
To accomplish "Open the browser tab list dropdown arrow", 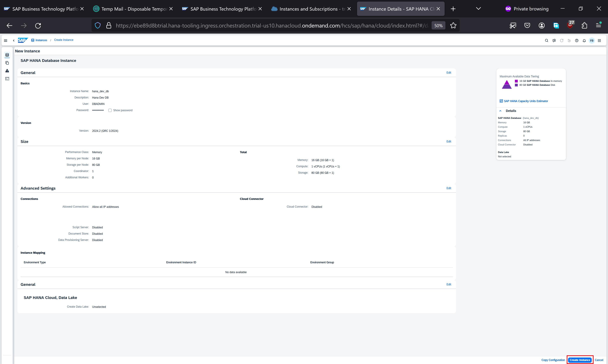I will click(x=478, y=9).
